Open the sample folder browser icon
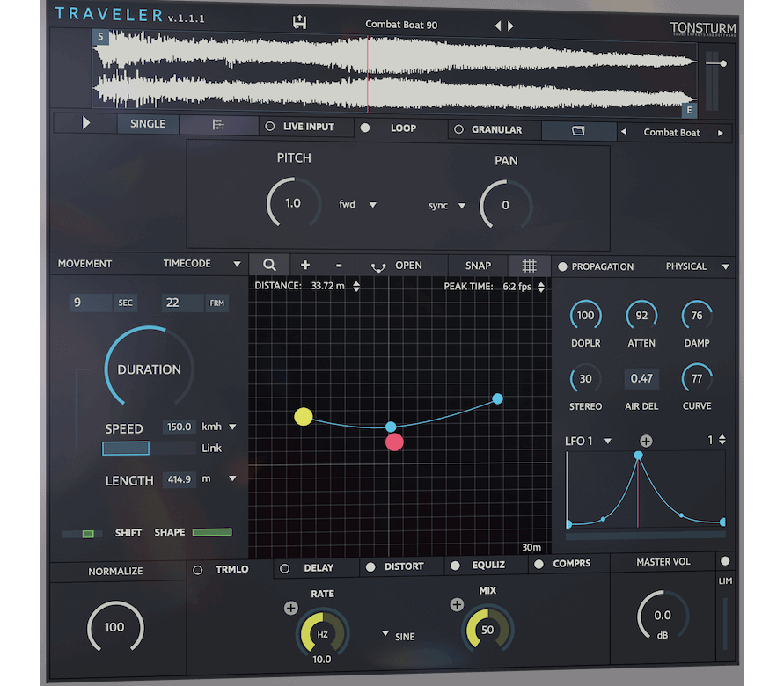Viewport: 784px width, 686px height. [x=578, y=131]
